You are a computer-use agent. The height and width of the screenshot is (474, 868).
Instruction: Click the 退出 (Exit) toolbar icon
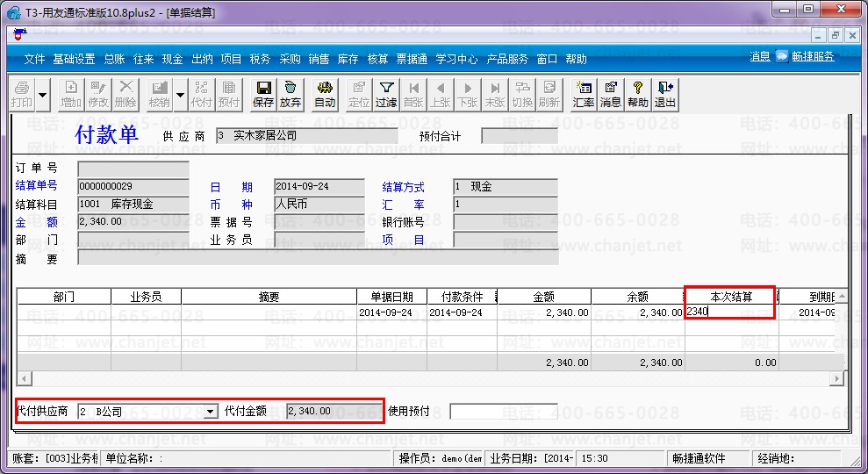664,94
